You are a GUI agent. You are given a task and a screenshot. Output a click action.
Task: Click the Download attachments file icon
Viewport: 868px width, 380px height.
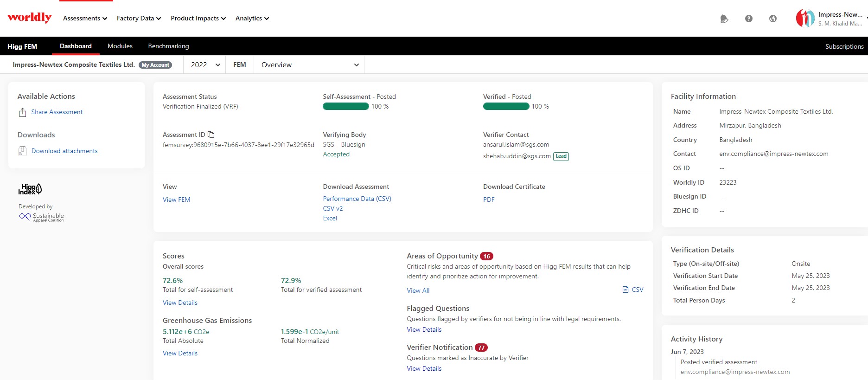(x=22, y=151)
